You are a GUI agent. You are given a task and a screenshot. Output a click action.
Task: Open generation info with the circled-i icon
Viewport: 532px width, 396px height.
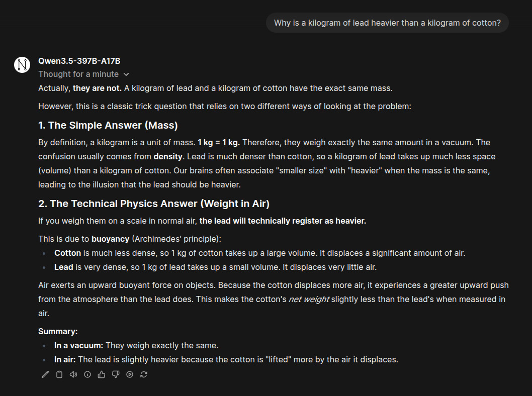pyautogui.click(x=87, y=374)
